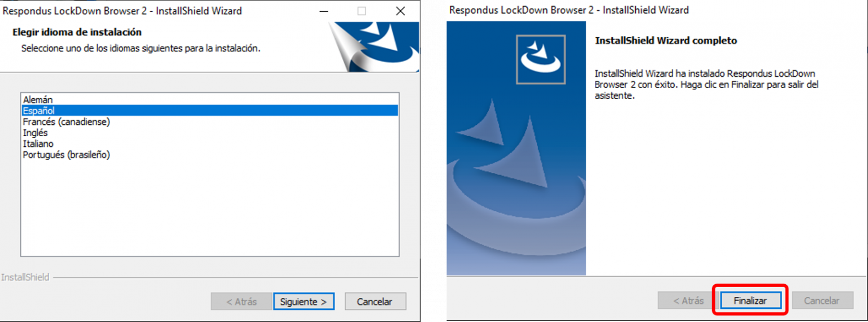Close the language selection window
This screenshot has height=322, width=868.
click(400, 11)
